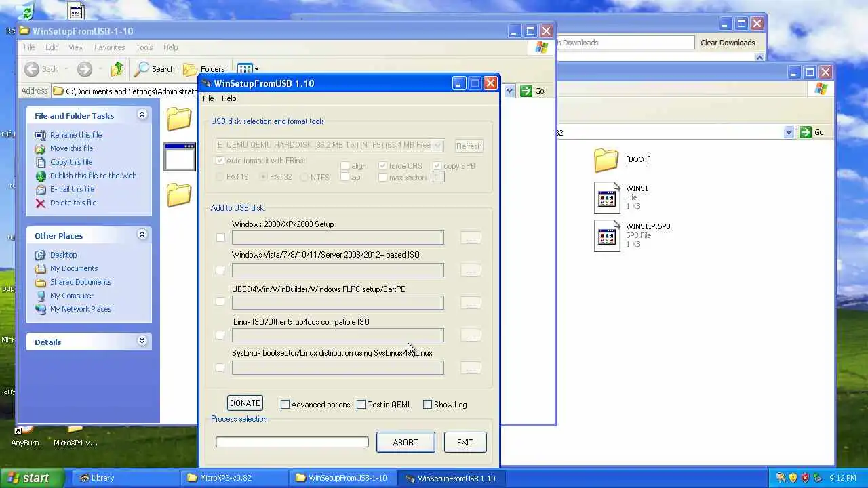Open Search in the Explorer toolbar
Viewport: 868px width, 488px height.
coord(155,68)
